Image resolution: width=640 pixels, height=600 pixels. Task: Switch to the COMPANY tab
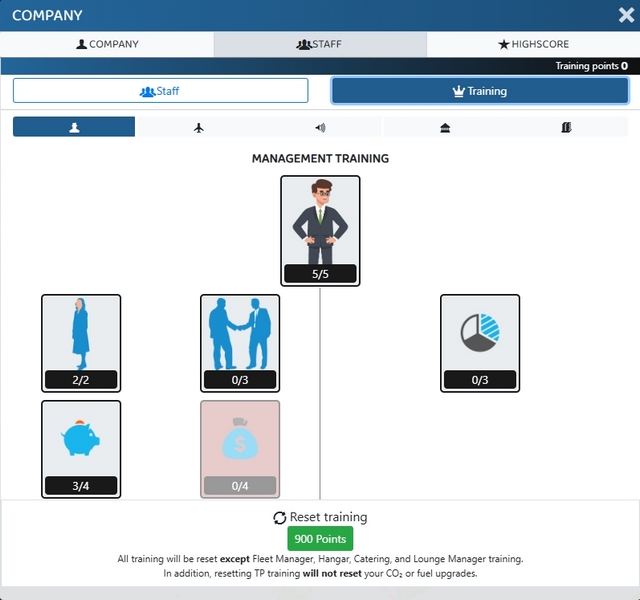[107, 44]
